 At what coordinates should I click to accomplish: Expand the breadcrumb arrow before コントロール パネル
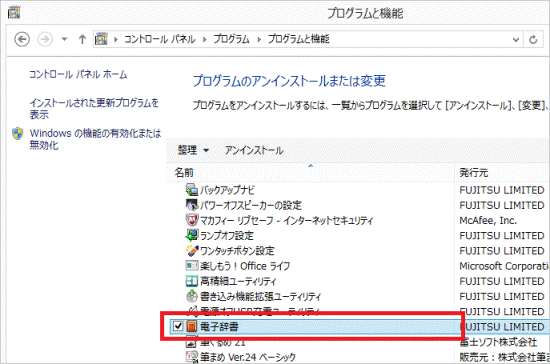tap(115, 39)
